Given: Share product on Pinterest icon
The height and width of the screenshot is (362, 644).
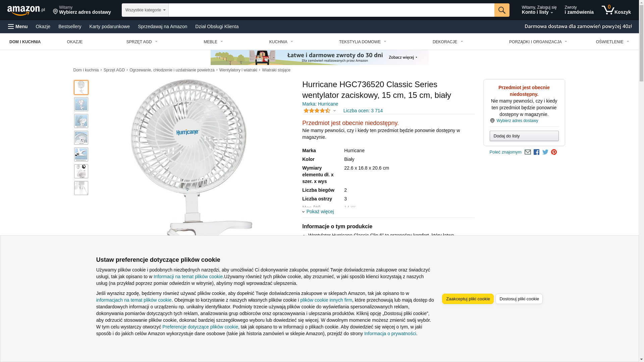Looking at the screenshot, I should tap(554, 152).
